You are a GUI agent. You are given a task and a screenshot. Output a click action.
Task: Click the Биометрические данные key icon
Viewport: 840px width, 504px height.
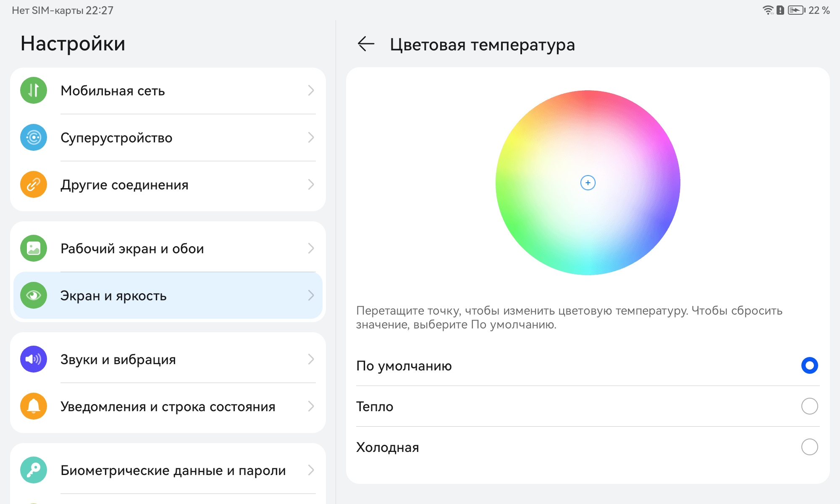tap(33, 470)
